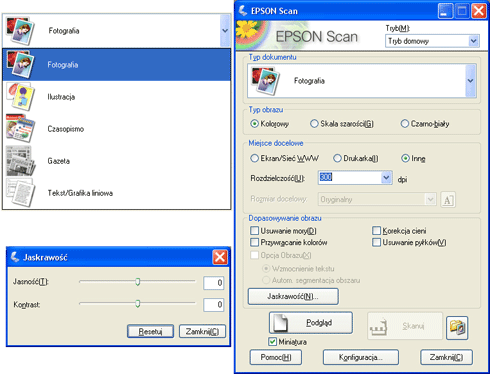Select the Skala szarości radio button
The image size is (490, 374).
click(314, 124)
